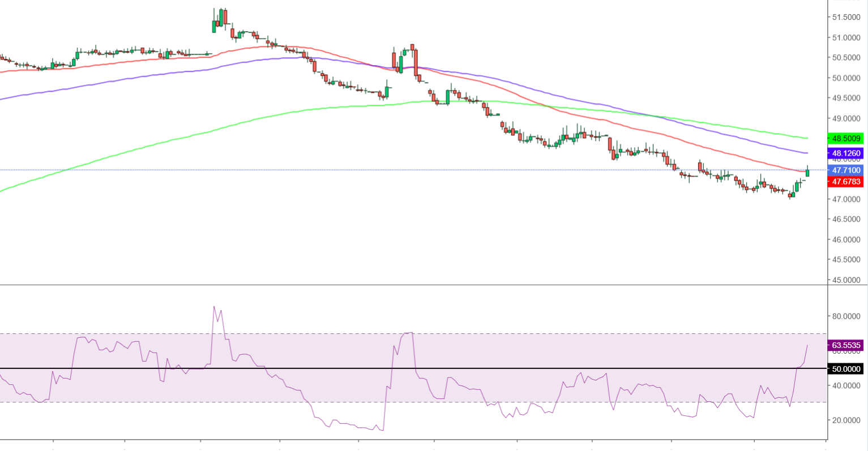Image resolution: width=868 pixels, height=451 pixels.
Task: Click the divider between price and RSI panes
Action: click(413, 285)
